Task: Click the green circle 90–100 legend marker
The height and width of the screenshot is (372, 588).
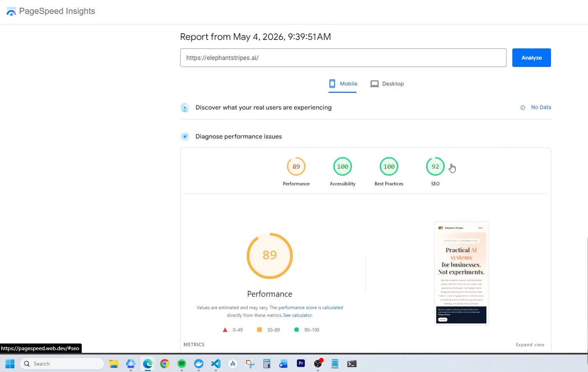Action: point(297,330)
